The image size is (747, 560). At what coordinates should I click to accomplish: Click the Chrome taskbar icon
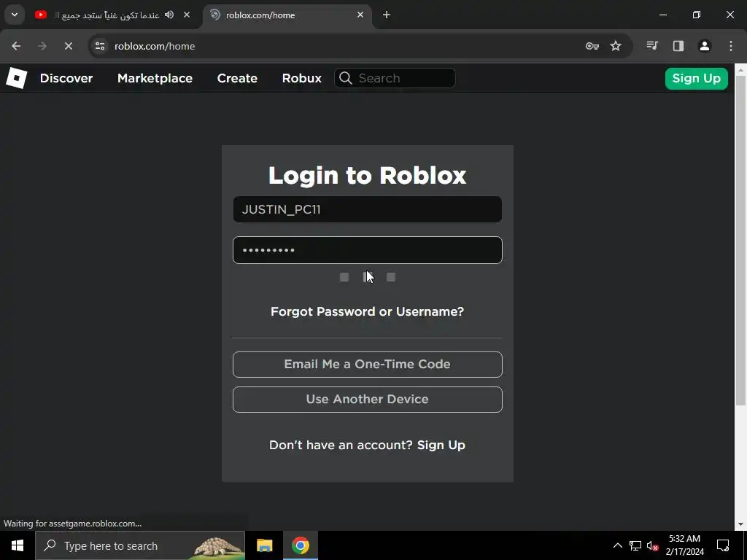(300, 545)
